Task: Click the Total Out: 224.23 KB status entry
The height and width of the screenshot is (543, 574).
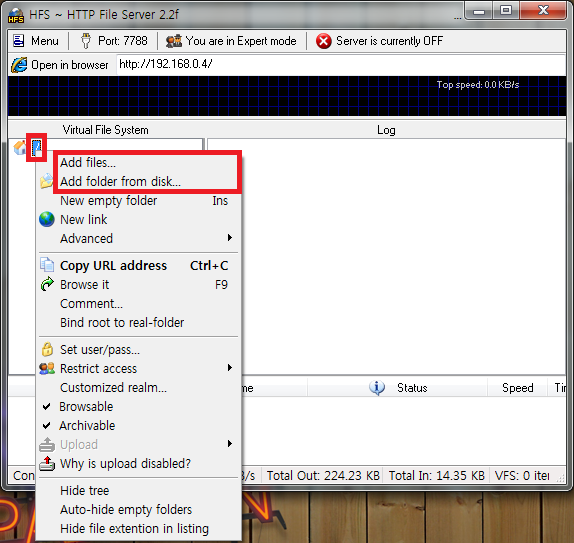Action: (323, 476)
